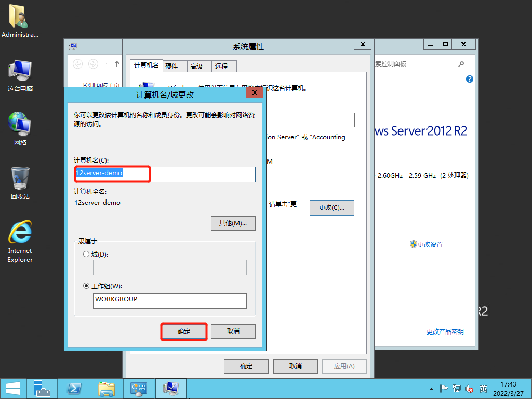Switch input language via 英 indicator

483,389
